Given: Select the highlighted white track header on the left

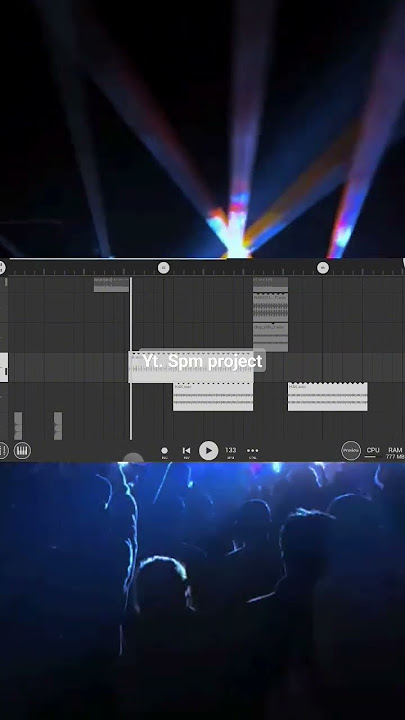Looking at the screenshot, I should (4, 367).
